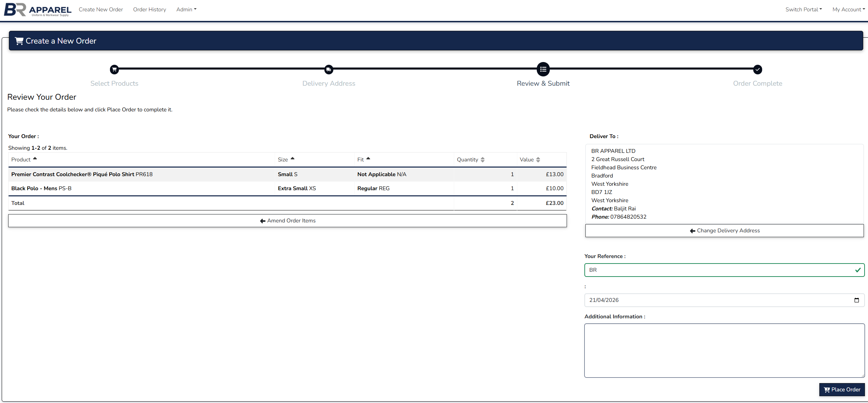
Task: Click Amend Order Items button
Action: tap(287, 221)
